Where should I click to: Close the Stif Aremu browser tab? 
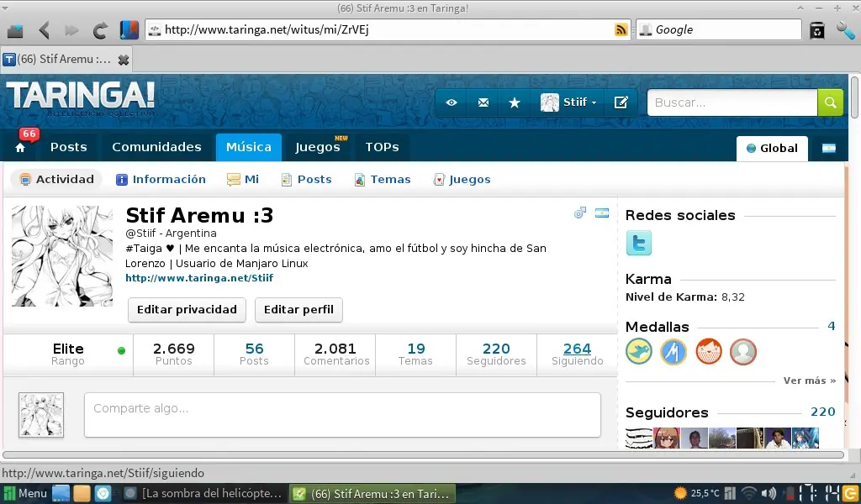124,60
